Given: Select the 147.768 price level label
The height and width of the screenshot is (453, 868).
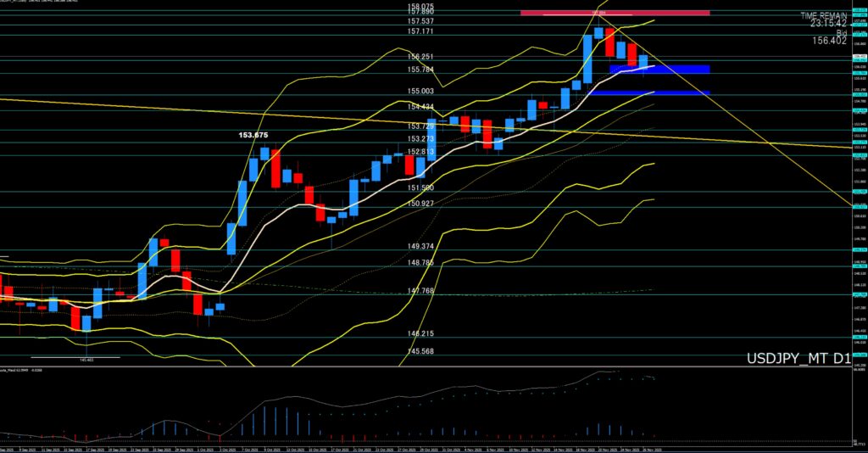Looking at the screenshot, I should (x=421, y=291).
